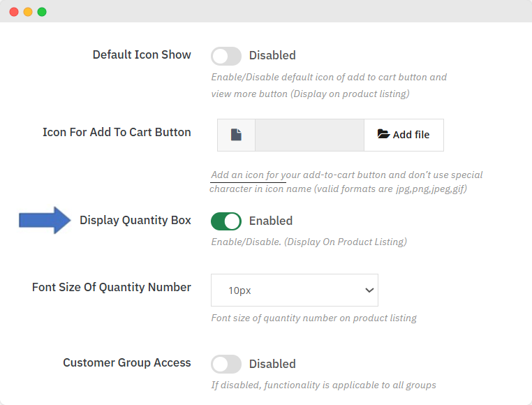Click the "Customer Group Access" label
This screenshot has height=405, width=532.
tap(126, 362)
